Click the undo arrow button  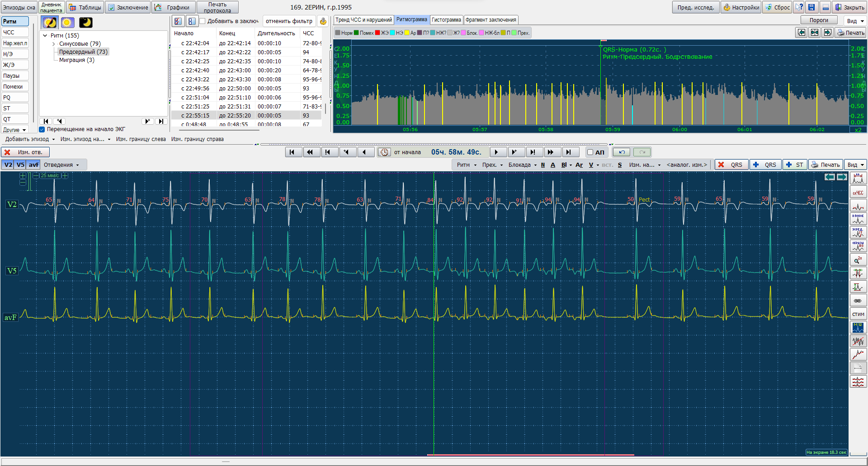click(x=622, y=152)
